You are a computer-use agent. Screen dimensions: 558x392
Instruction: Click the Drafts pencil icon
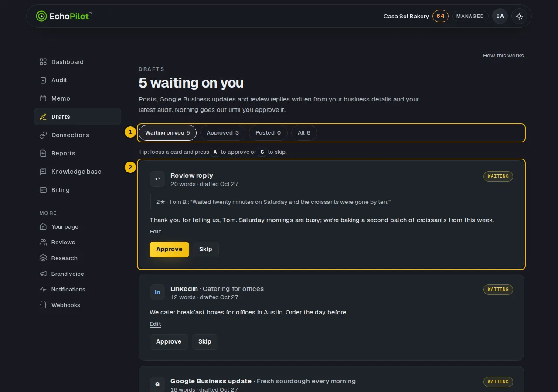(43, 117)
